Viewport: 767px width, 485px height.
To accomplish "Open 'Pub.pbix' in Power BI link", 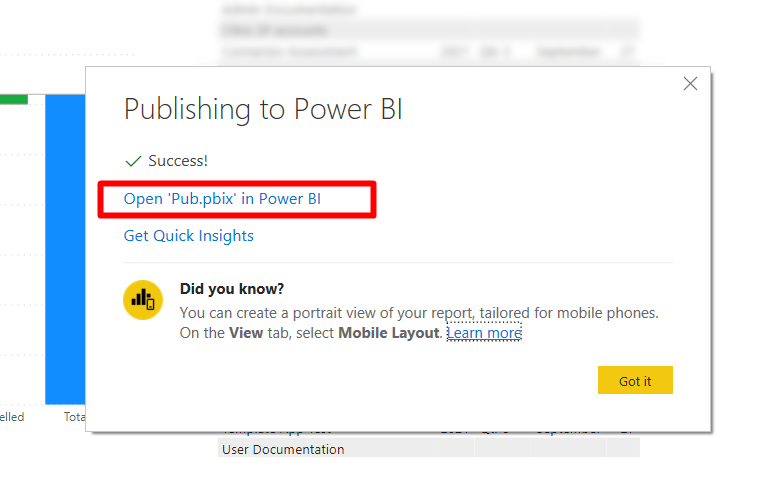I will pos(222,199).
